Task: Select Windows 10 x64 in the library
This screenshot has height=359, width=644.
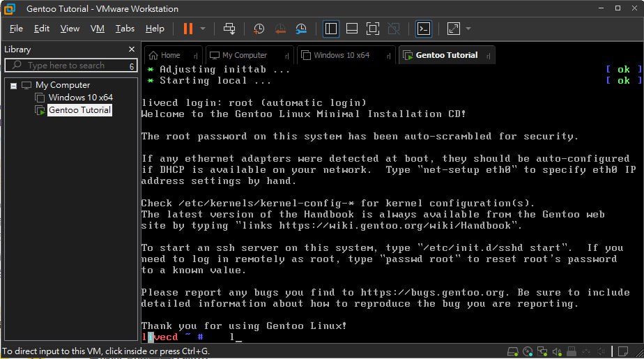Action: click(81, 98)
